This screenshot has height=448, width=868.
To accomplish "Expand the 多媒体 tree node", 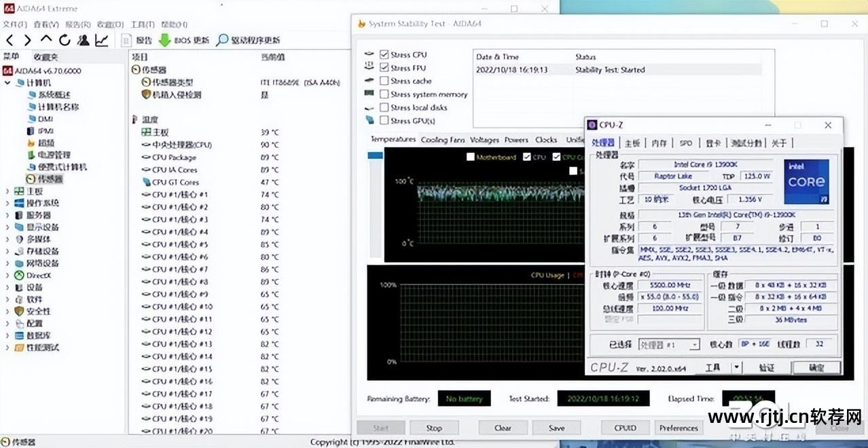I will coord(8,239).
